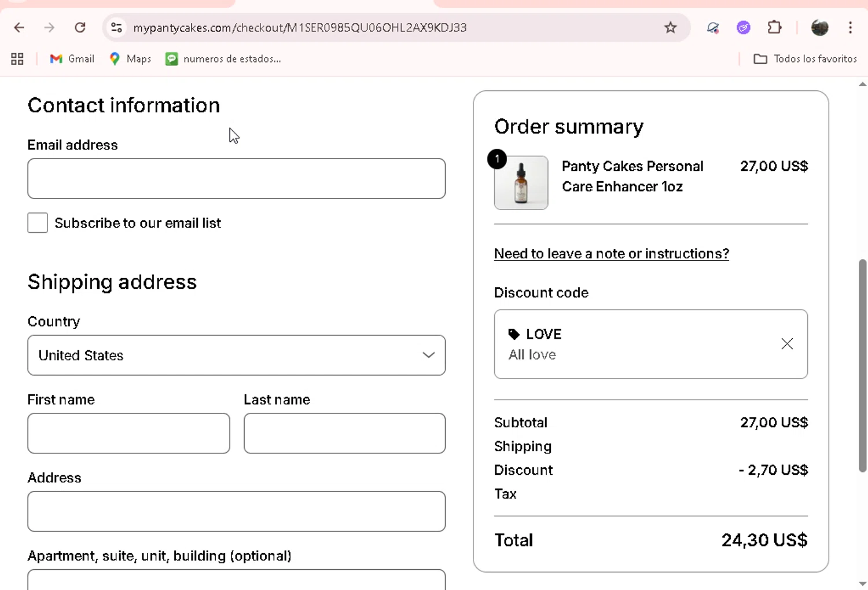The height and width of the screenshot is (590, 868).
Task: Click the product name 'Panty Cakes Personal Care Enhancer 1oz'
Action: click(632, 177)
